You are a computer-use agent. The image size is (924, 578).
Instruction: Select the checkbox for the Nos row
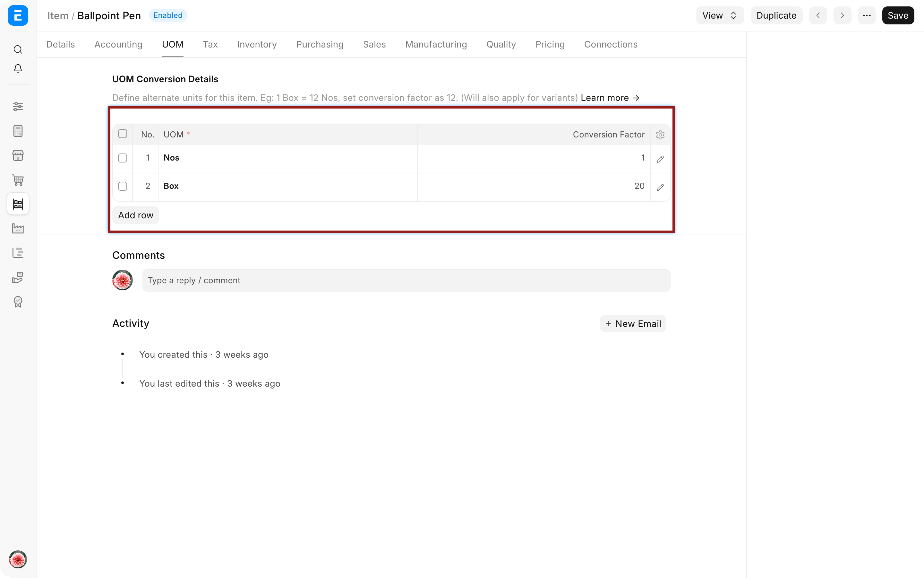click(123, 158)
